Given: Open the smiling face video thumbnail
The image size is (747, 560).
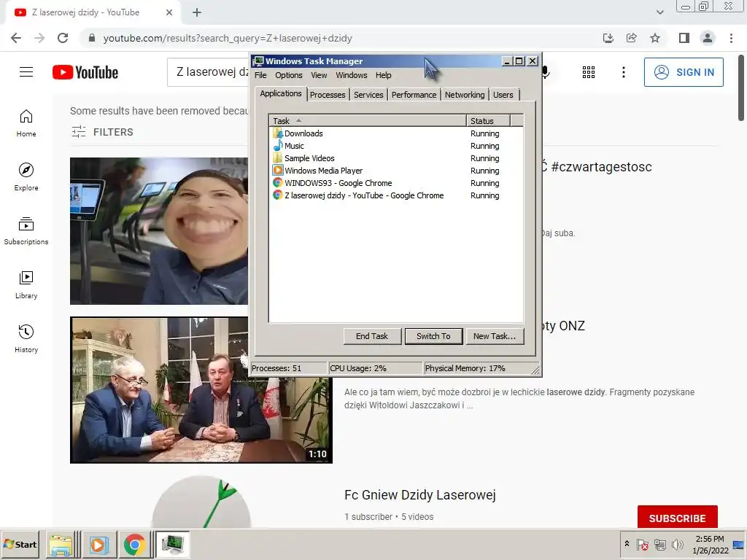Looking at the screenshot, I should 159,231.
